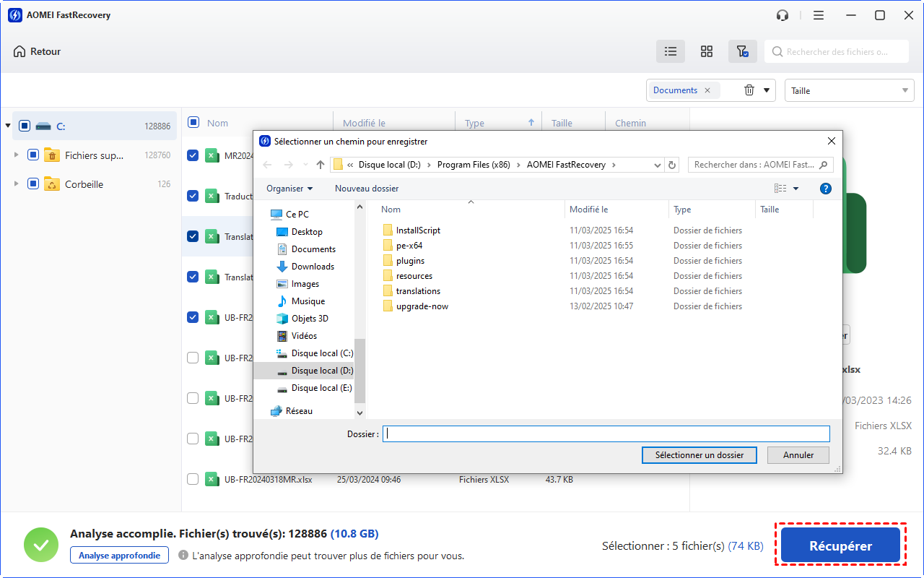Sort by the Chemin column header

[630, 123]
